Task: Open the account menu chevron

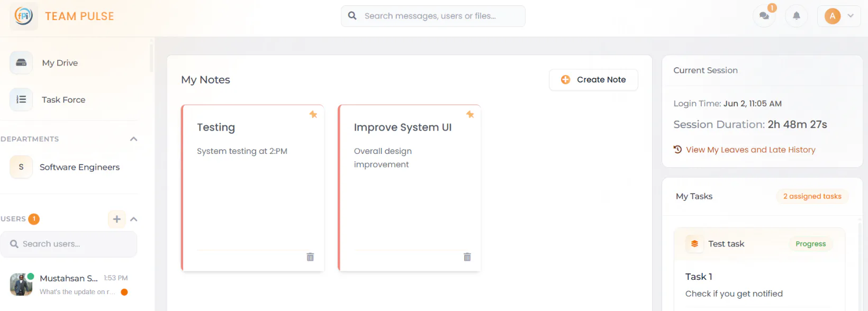Action: 851,16
